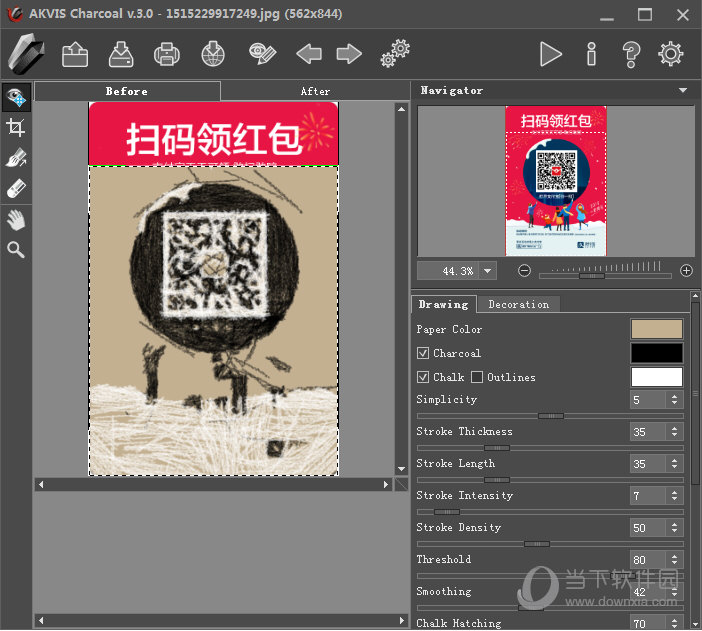Run processing with the play triangle

coord(550,54)
